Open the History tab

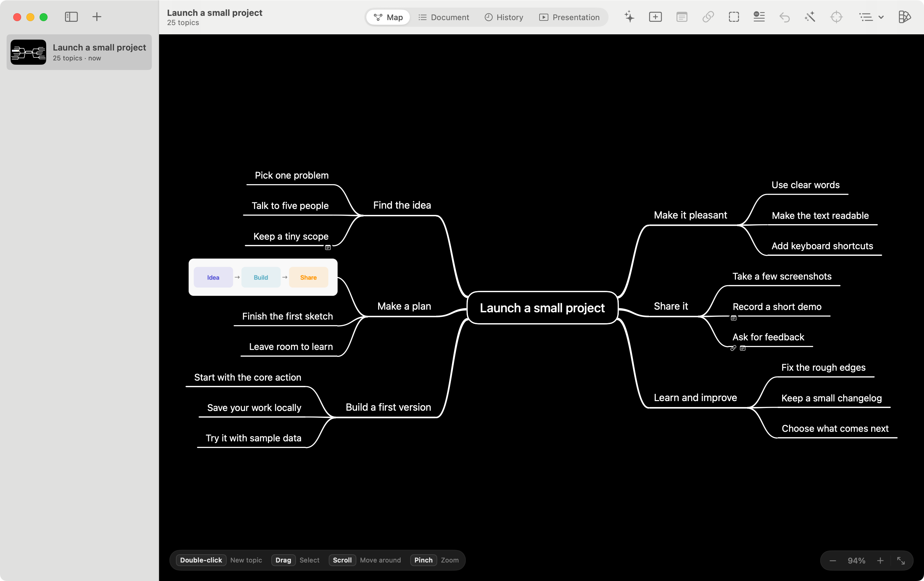click(504, 17)
